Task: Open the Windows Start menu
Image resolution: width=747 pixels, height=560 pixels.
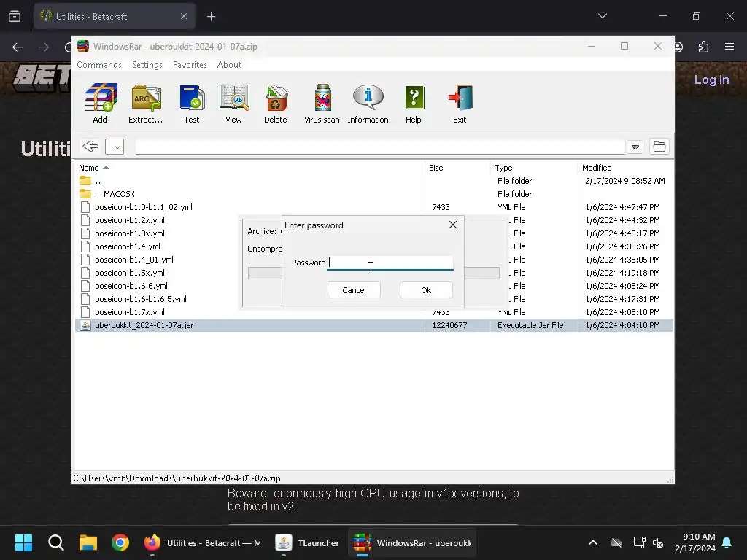Action: (23, 542)
